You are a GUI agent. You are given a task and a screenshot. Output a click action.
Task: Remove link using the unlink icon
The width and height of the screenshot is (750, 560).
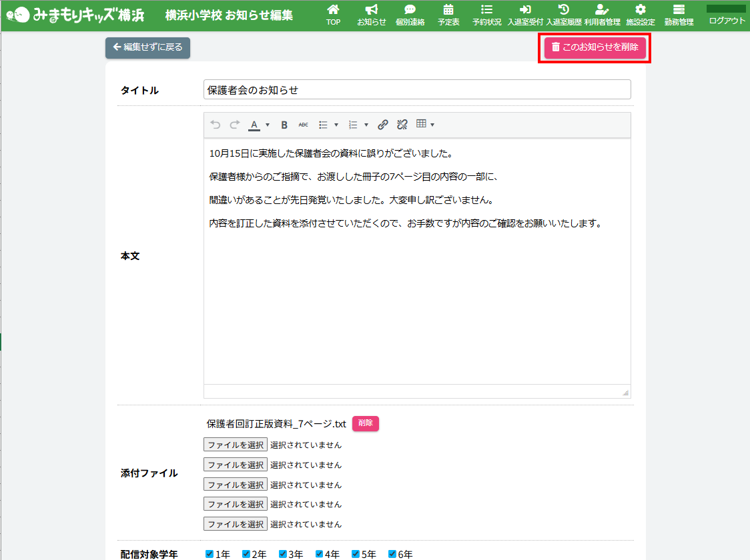(402, 125)
